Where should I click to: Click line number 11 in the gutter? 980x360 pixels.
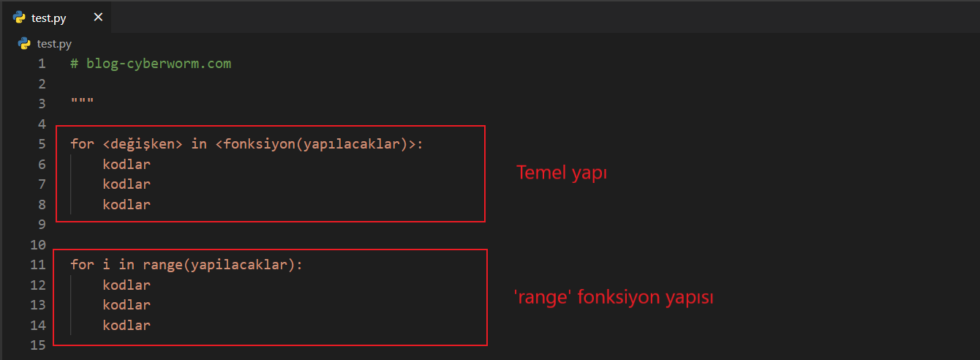tap(38, 265)
